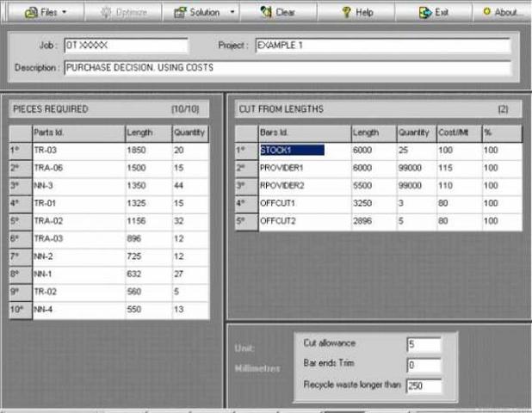This screenshot has height=413, width=532.
Task: Expand the Solution dropdown arrow
Action: pos(232,12)
